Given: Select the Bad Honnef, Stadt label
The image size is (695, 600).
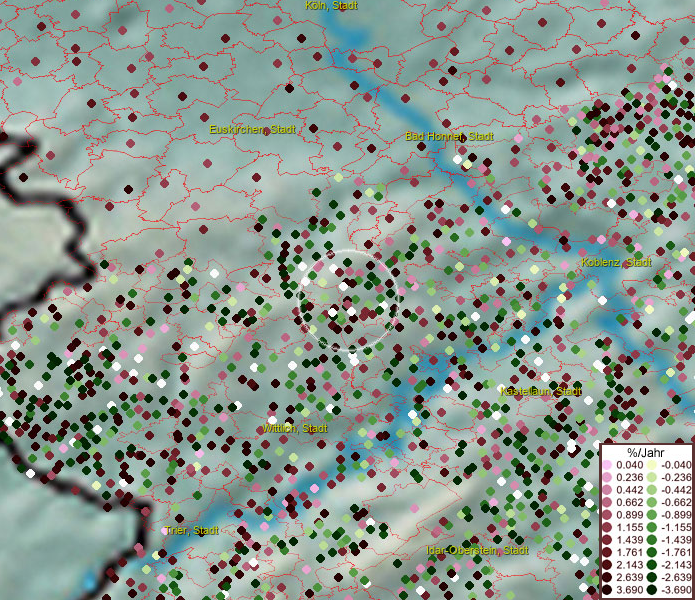Looking at the screenshot, I should tap(449, 136).
